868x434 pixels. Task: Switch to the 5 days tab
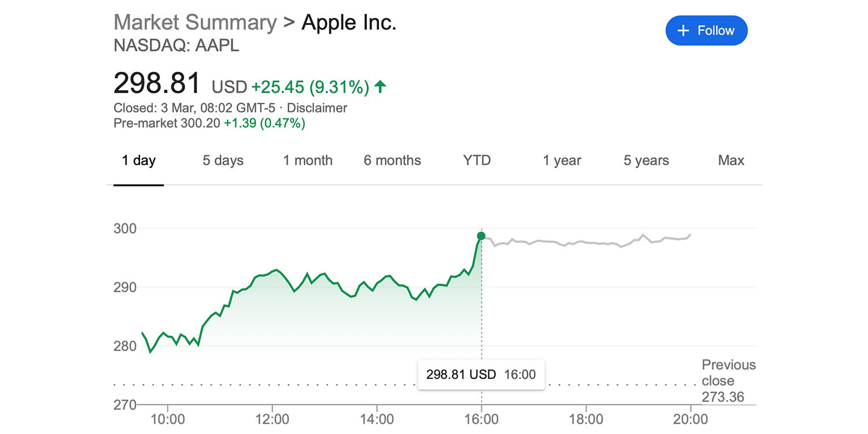(223, 160)
